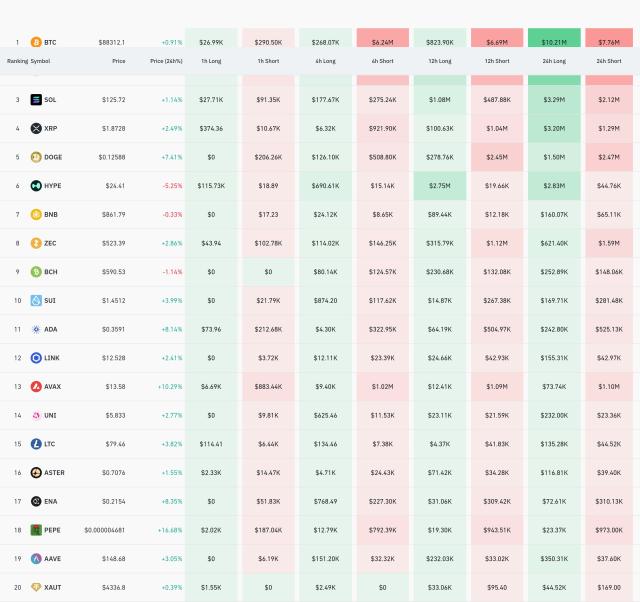Select XAUT price $4336.8
This screenshot has width=640, height=602.
[x=113, y=587]
